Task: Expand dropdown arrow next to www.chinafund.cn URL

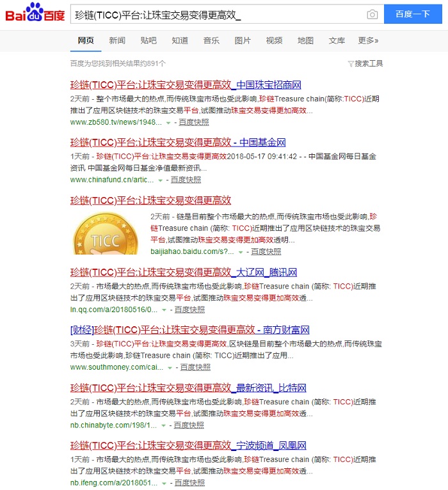Action: point(161,180)
